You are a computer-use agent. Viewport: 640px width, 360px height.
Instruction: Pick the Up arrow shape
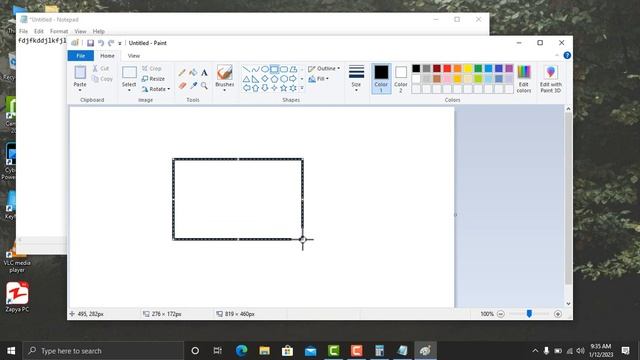click(x=256, y=88)
